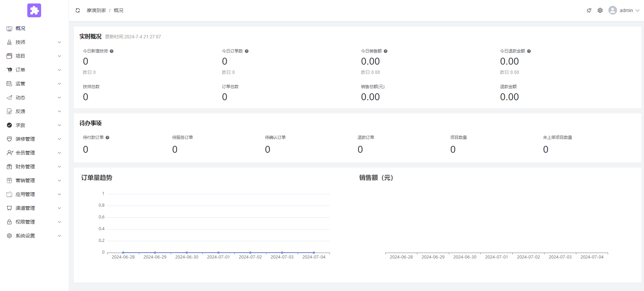Click the 概况 breadcrumb item
The image size is (644, 291).
click(119, 10)
